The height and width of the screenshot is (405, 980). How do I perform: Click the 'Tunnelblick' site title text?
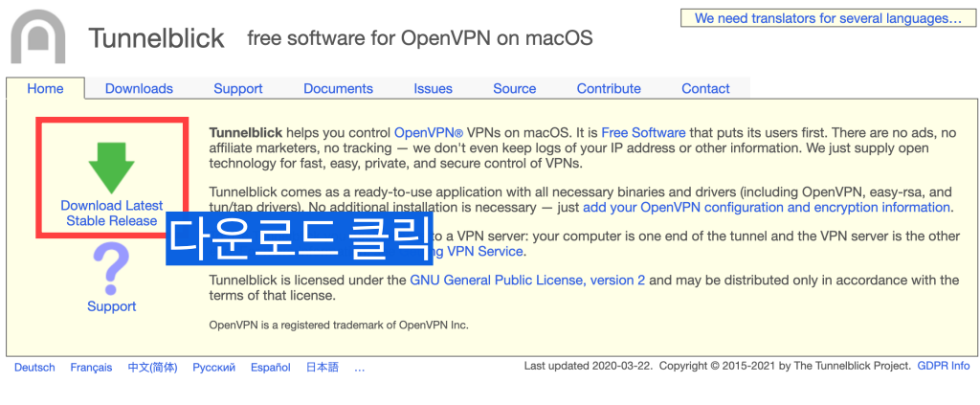tap(156, 38)
